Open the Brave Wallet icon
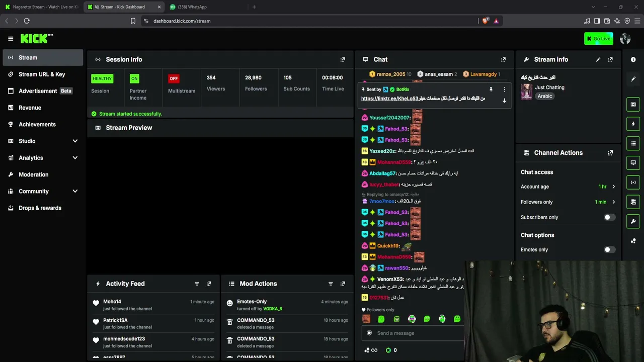 pyautogui.click(x=607, y=21)
